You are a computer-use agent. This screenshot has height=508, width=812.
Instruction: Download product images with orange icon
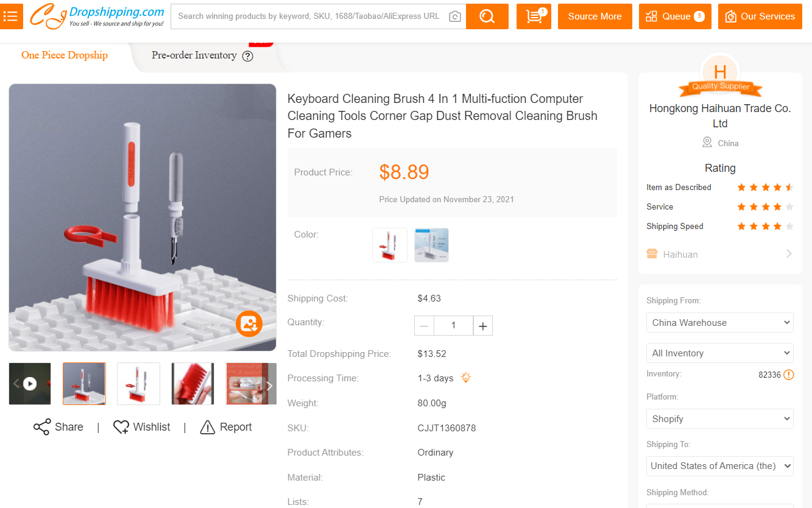[249, 323]
